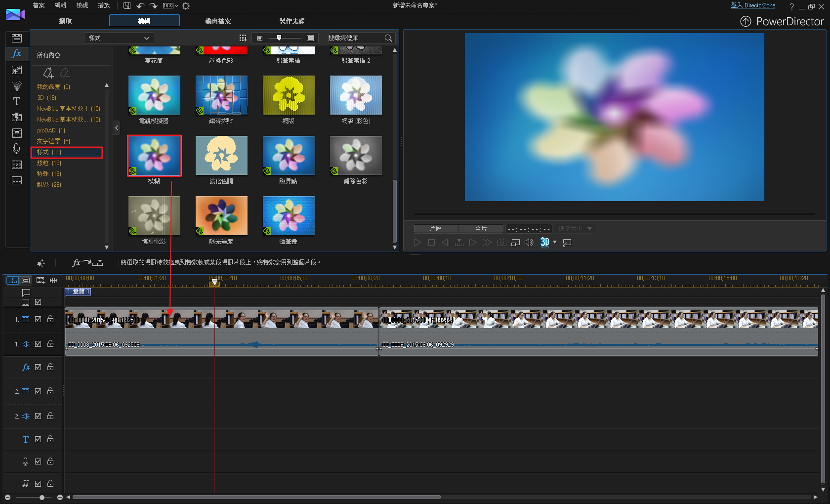Disable the fx effect track checkbox
Screen dimensions: 830x504
[38, 367]
